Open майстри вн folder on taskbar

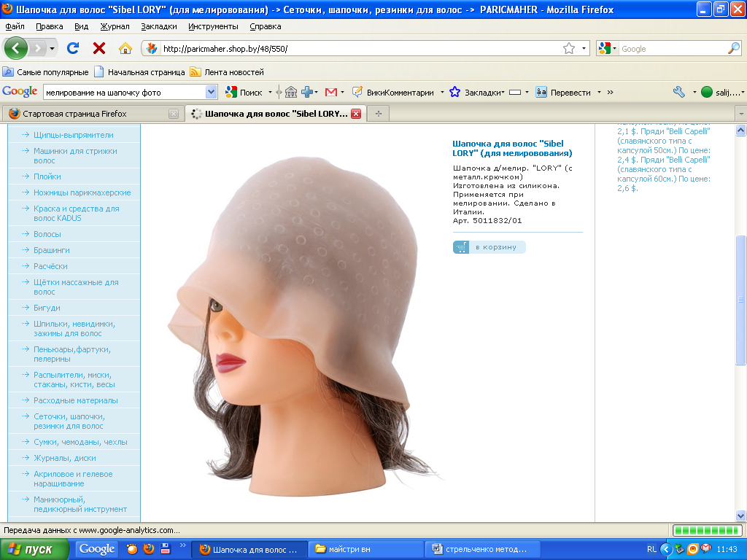(366, 549)
